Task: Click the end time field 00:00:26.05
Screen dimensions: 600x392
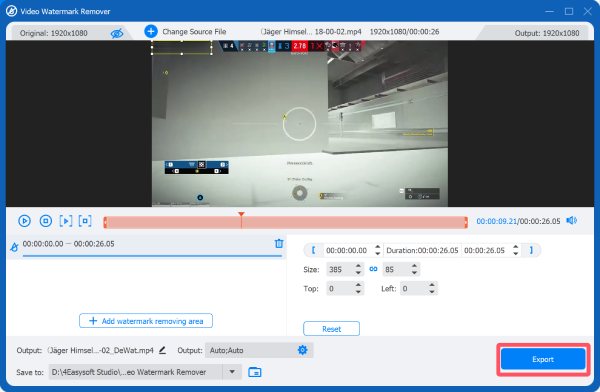Action: click(x=484, y=250)
